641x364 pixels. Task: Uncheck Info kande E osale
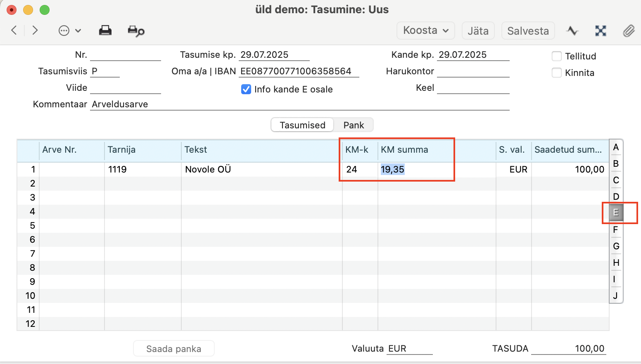tap(246, 89)
